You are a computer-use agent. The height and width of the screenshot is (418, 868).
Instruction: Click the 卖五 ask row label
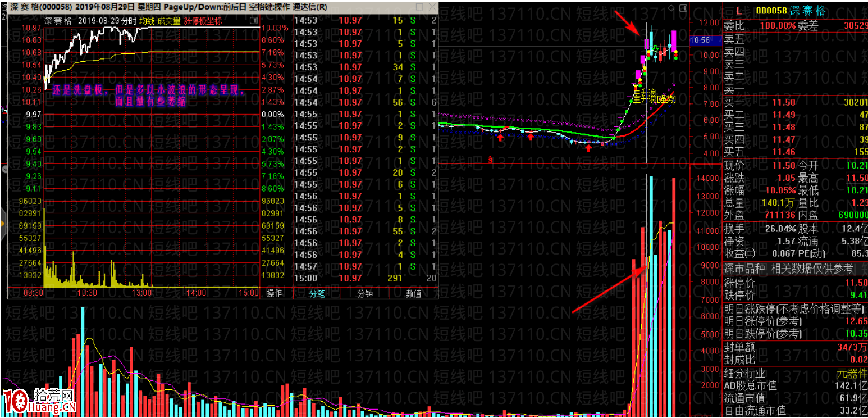pyautogui.click(x=734, y=39)
